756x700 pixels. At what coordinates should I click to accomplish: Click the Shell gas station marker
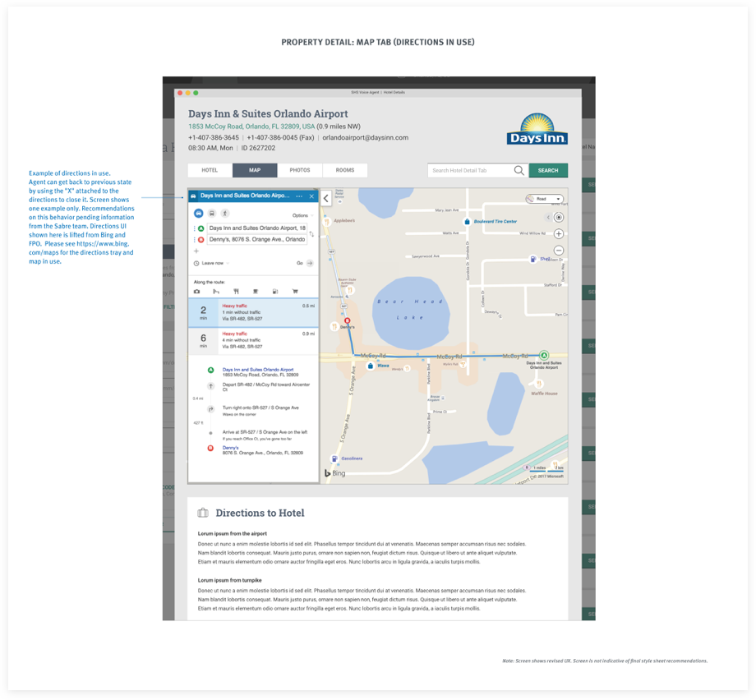pos(532,259)
